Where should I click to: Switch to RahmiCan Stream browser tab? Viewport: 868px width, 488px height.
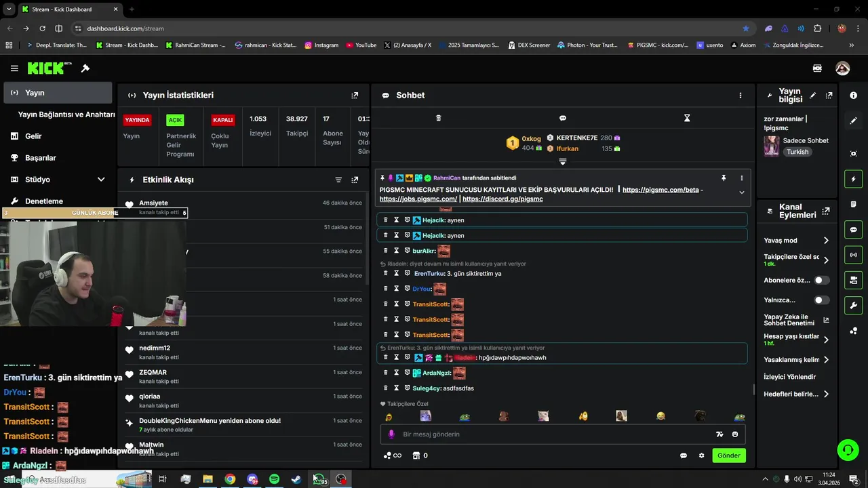point(196,45)
